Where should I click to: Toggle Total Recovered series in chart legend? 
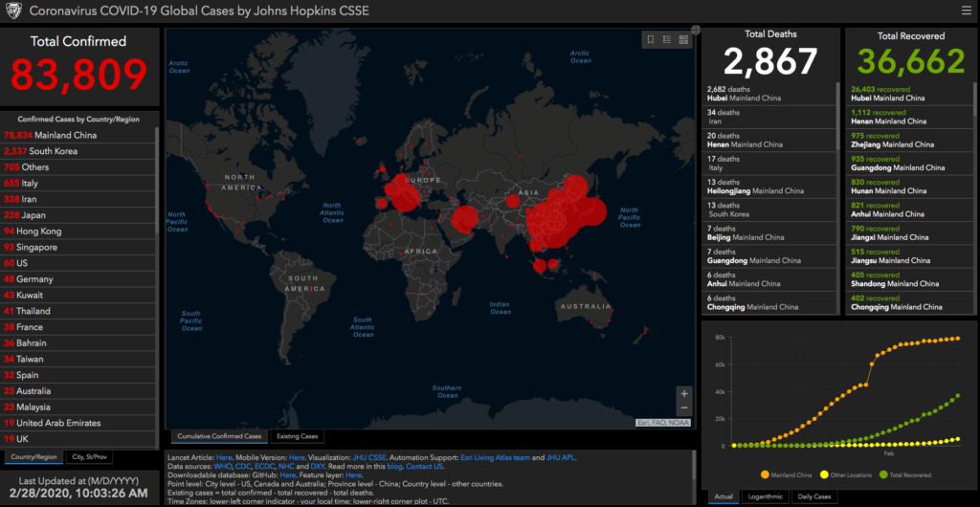[905, 475]
